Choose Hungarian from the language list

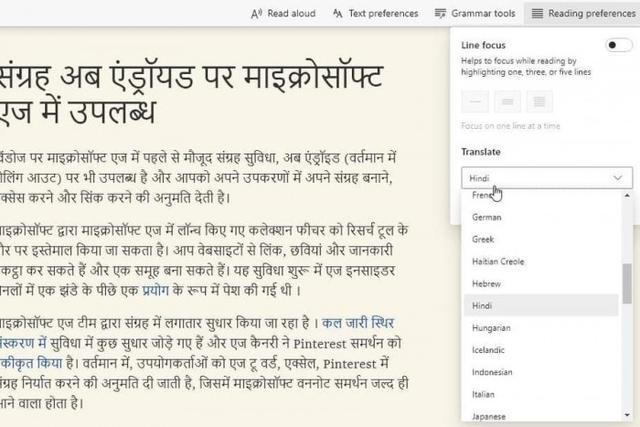click(x=541, y=328)
